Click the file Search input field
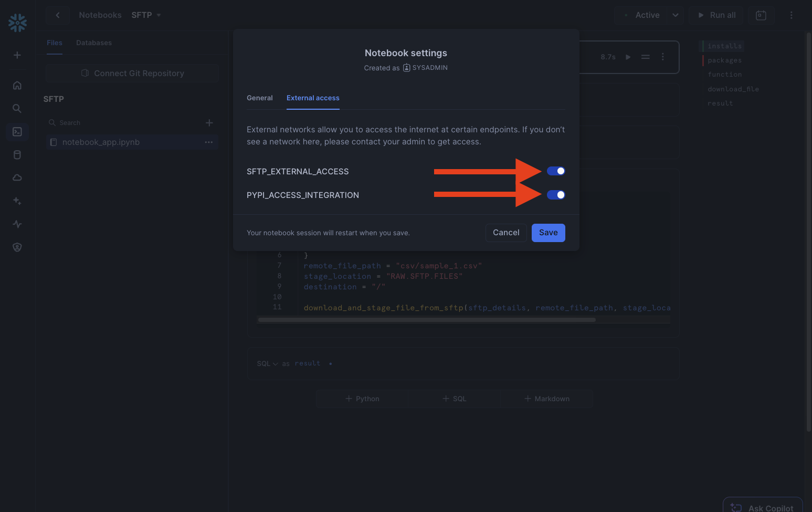Image resolution: width=812 pixels, height=512 pixels. click(126, 123)
